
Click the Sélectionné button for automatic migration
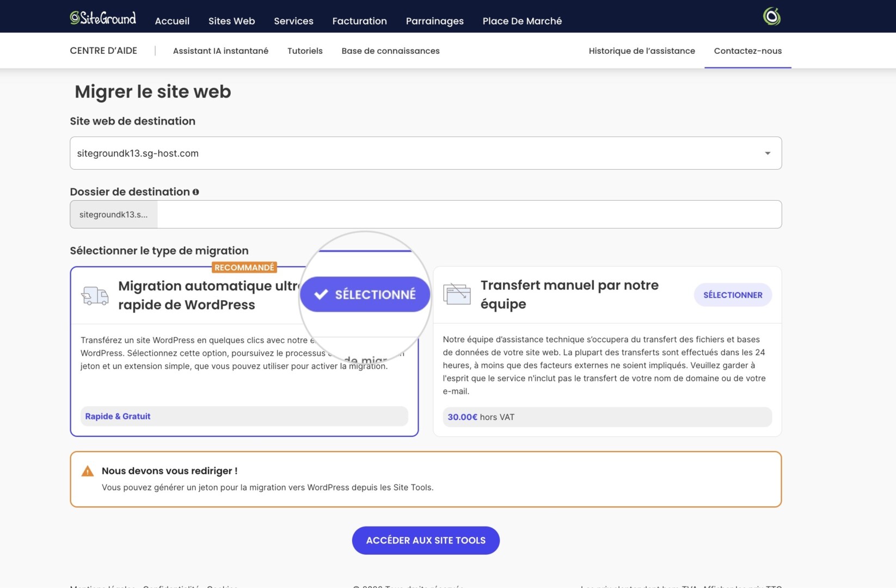(x=365, y=294)
